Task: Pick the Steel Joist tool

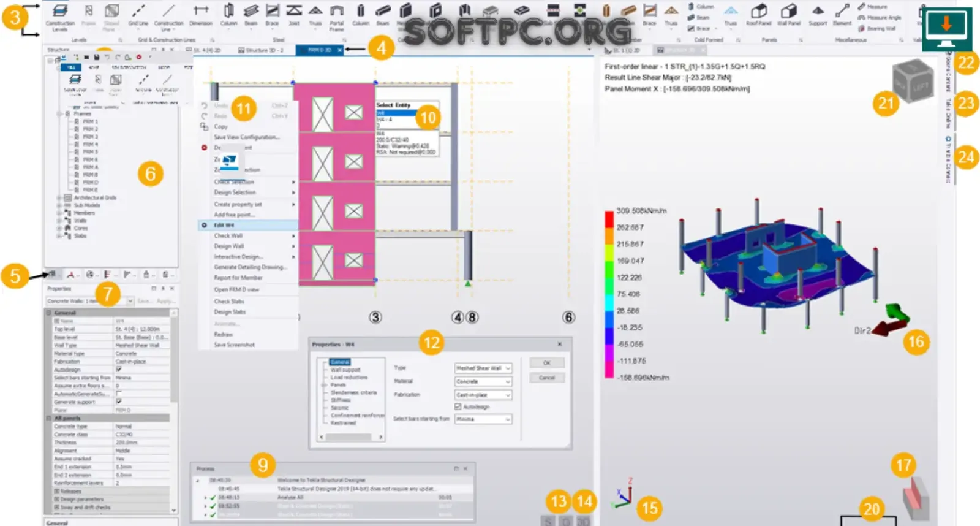Action: coord(294,15)
